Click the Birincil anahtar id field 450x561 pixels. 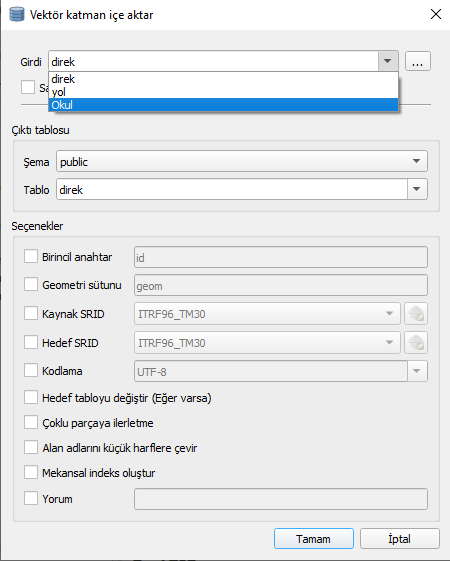(281, 257)
